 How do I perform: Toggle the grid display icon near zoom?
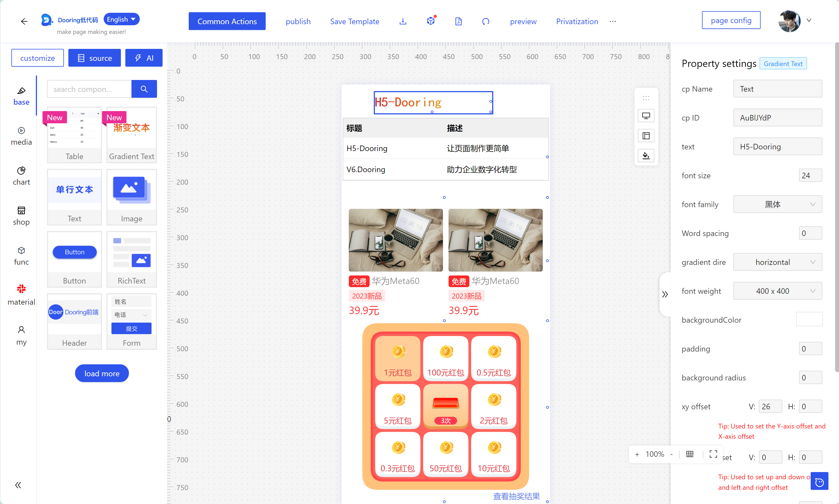(689, 454)
